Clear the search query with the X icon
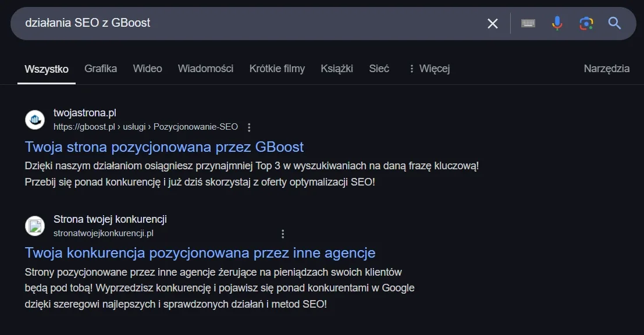The image size is (644, 335). [492, 23]
